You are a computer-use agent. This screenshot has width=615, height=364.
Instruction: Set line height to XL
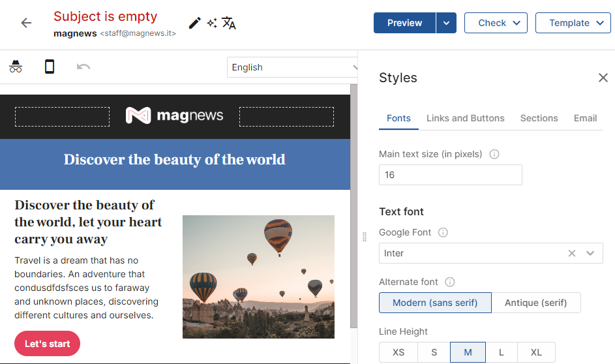[x=536, y=352]
